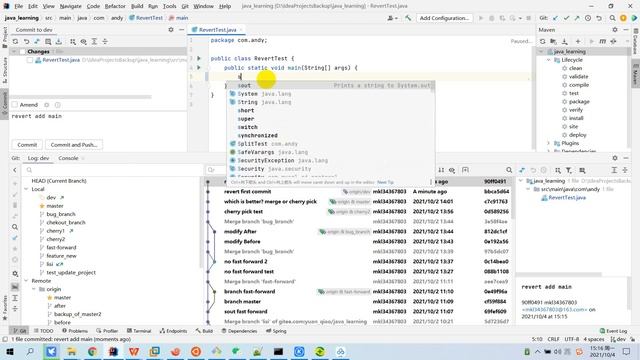
Task: Click Reload Maven projects icon
Action: pyautogui.click(x=542, y=42)
